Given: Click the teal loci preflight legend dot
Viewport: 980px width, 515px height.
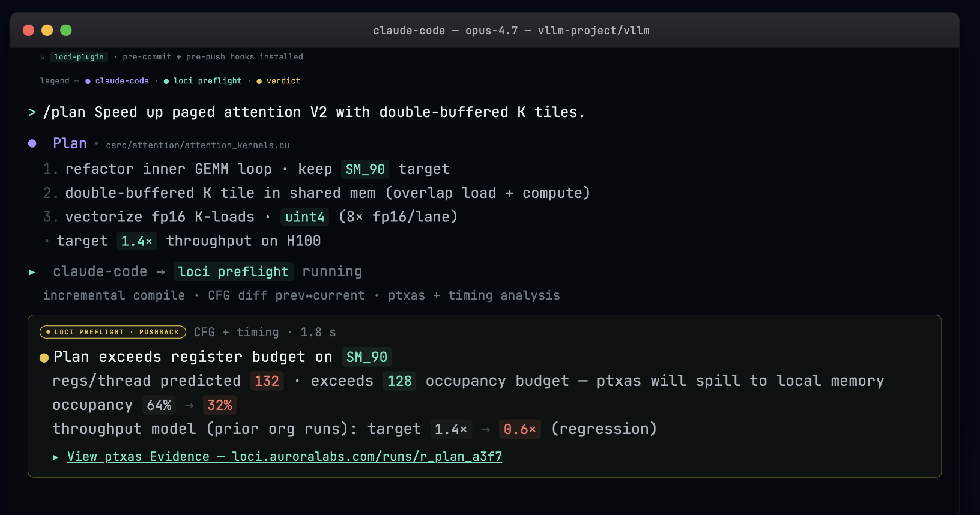Looking at the screenshot, I should coord(166,81).
